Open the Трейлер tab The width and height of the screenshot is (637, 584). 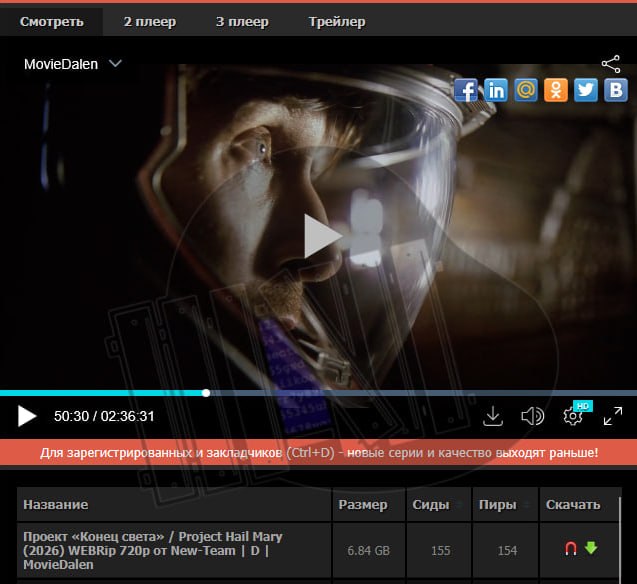coord(337,21)
